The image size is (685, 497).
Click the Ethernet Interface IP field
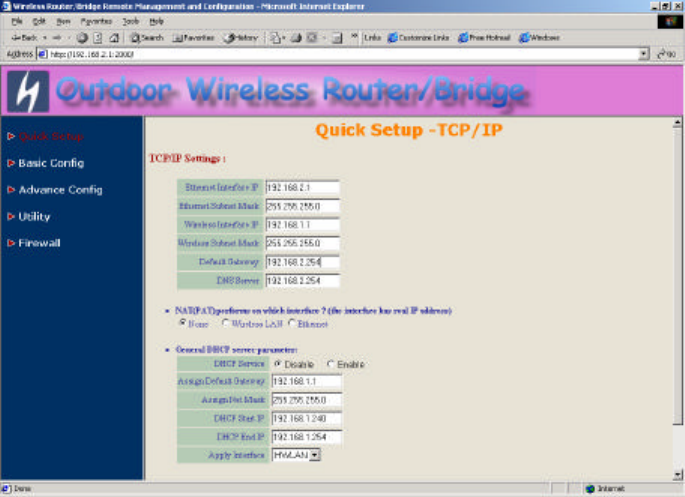tap(302, 187)
